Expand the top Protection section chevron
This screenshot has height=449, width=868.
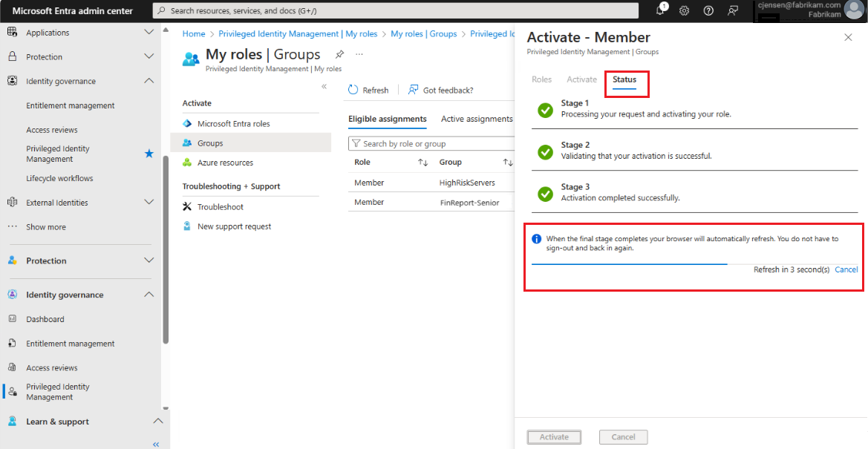tap(149, 56)
